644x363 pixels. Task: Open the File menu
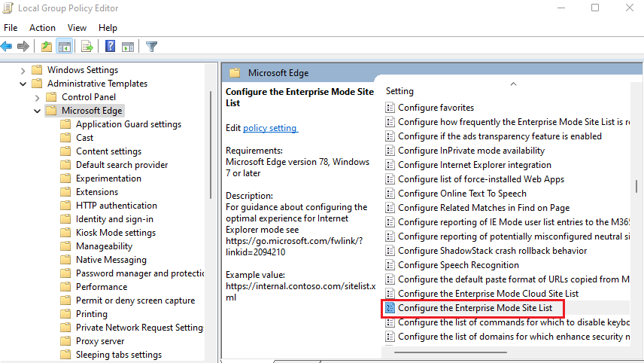11,28
